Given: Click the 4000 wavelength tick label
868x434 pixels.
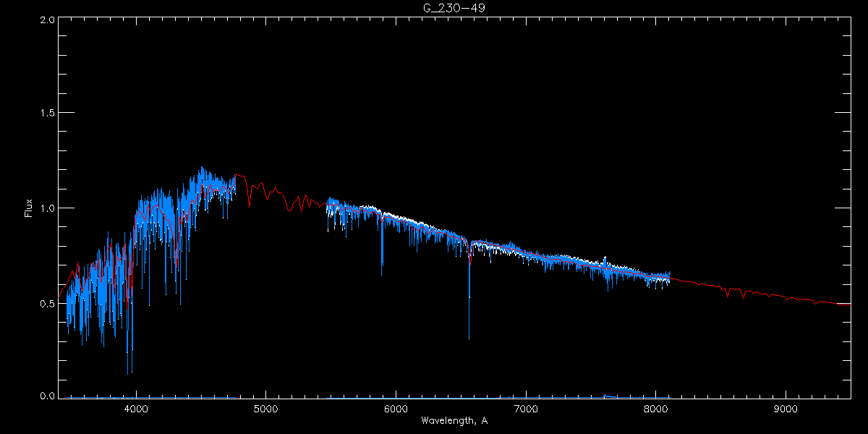Looking at the screenshot, I should point(136,409).
